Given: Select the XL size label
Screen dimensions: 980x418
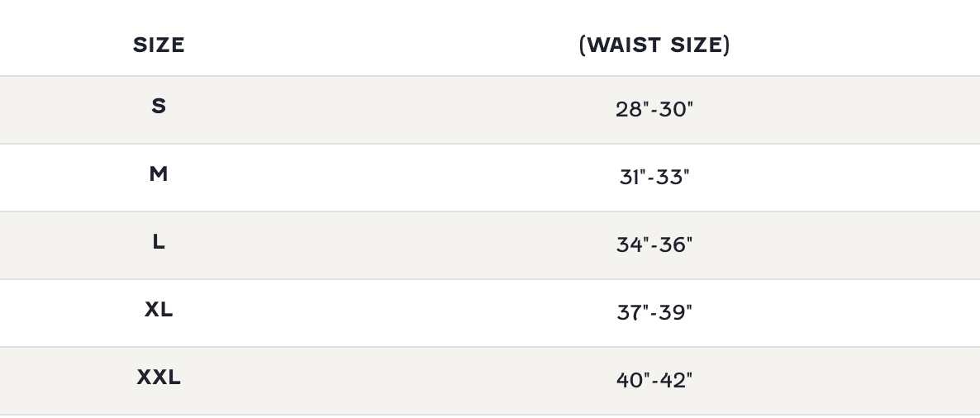Looking at the screenshot, I should pyautogui.click(x=159, y=309).
